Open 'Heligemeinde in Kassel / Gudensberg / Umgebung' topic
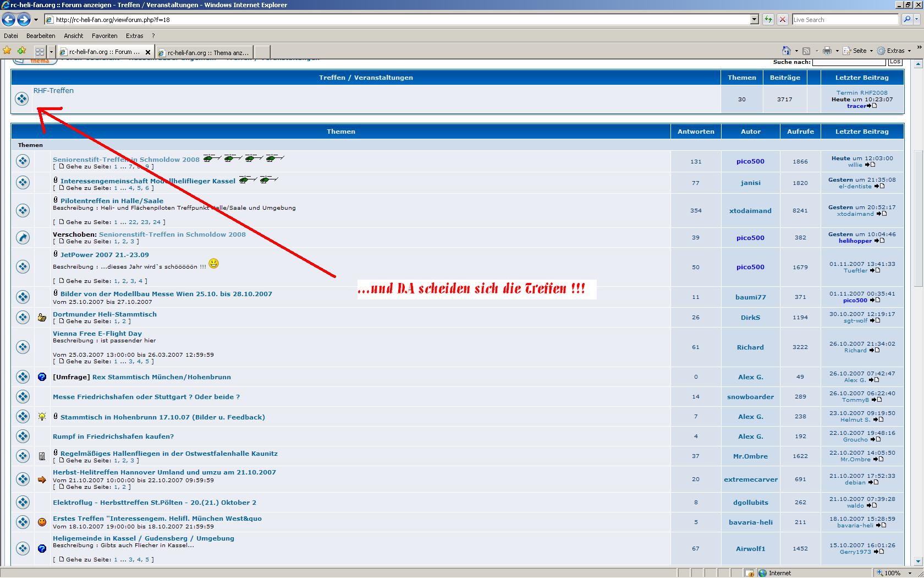The height and width of the screenshot is (578, 924). coord(144,538)
